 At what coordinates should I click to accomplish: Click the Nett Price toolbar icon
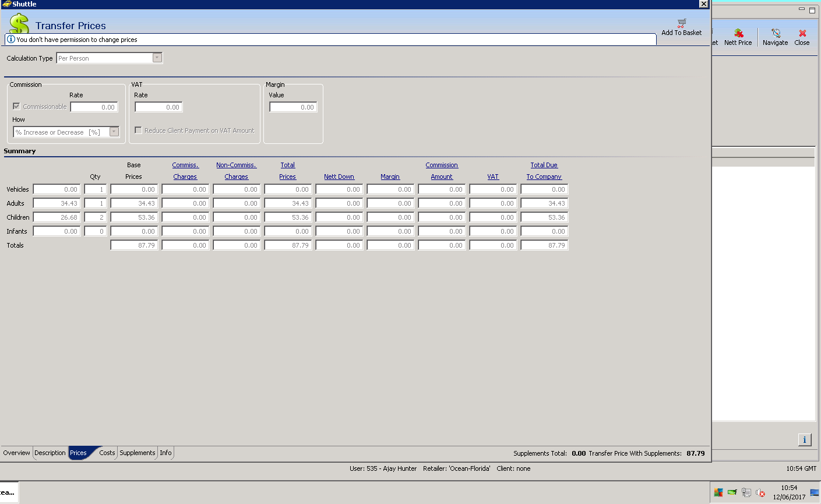coord(738,34)
